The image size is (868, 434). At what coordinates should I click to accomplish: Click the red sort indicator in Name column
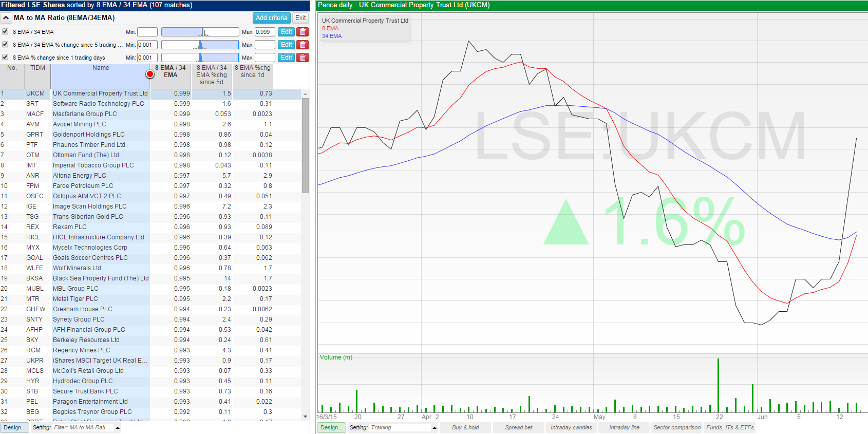click(x=150, y=74)
